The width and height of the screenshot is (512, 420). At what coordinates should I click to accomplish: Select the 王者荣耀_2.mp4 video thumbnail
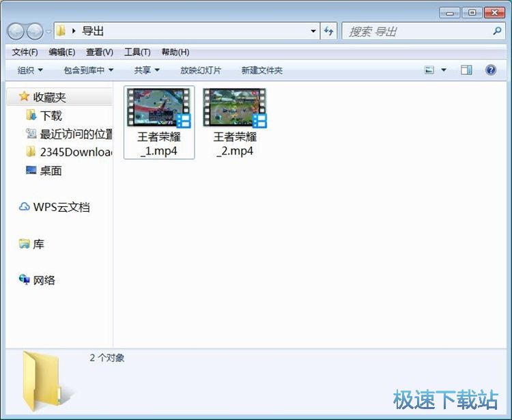point(235,108)
